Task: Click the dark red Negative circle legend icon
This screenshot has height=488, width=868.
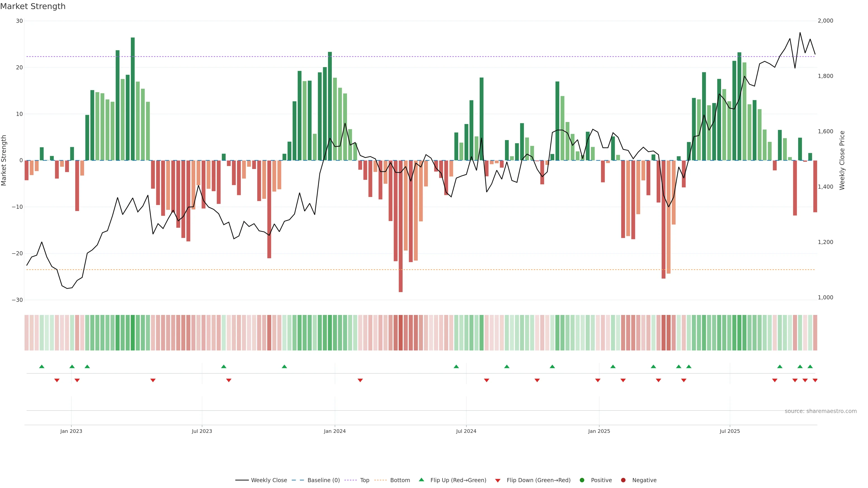Action: pos(623,480)
